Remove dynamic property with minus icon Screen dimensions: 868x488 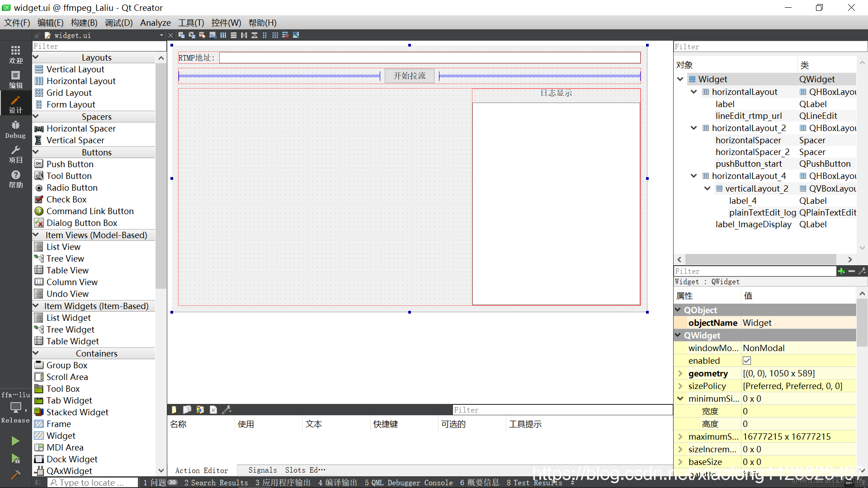tap(852, 271)
